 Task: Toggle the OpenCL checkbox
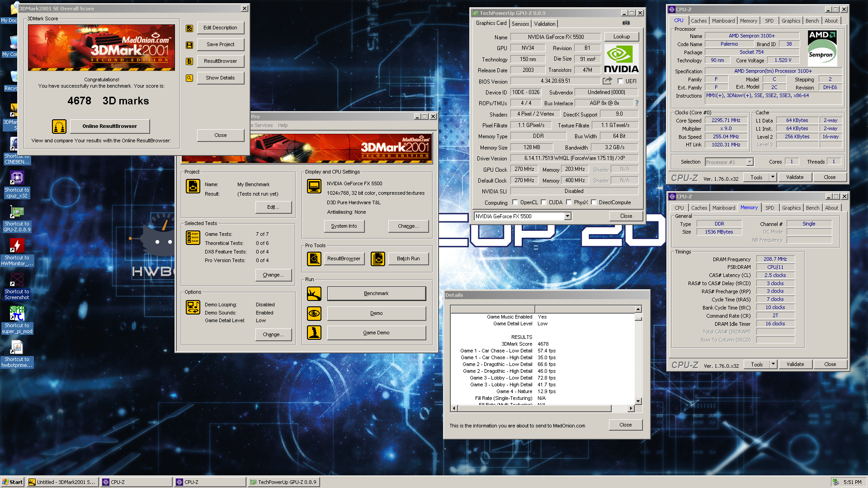pos(515,202)
